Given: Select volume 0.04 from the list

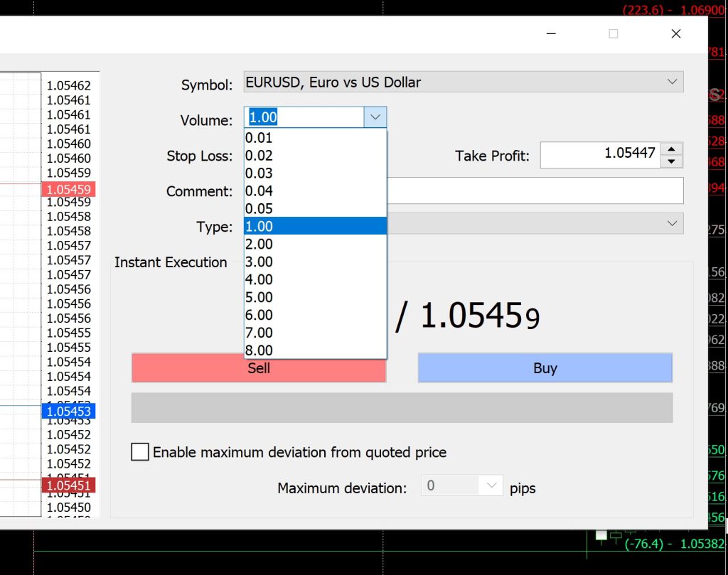Looking at the screenshot, I should (x=315, y=190).
